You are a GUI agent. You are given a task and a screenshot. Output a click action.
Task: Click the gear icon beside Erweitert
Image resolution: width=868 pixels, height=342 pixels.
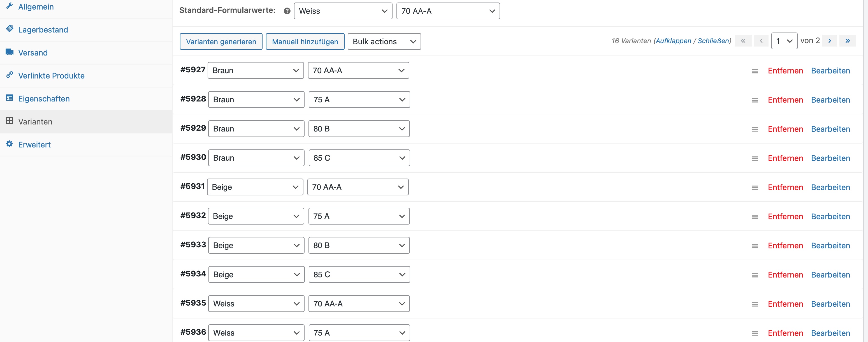(10, 144)
